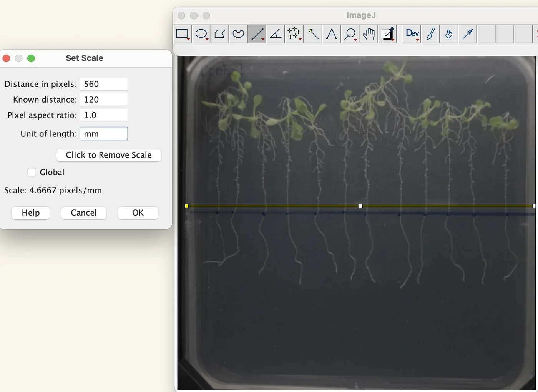Click the "Set Scale" dialog title

pos(85,58)
